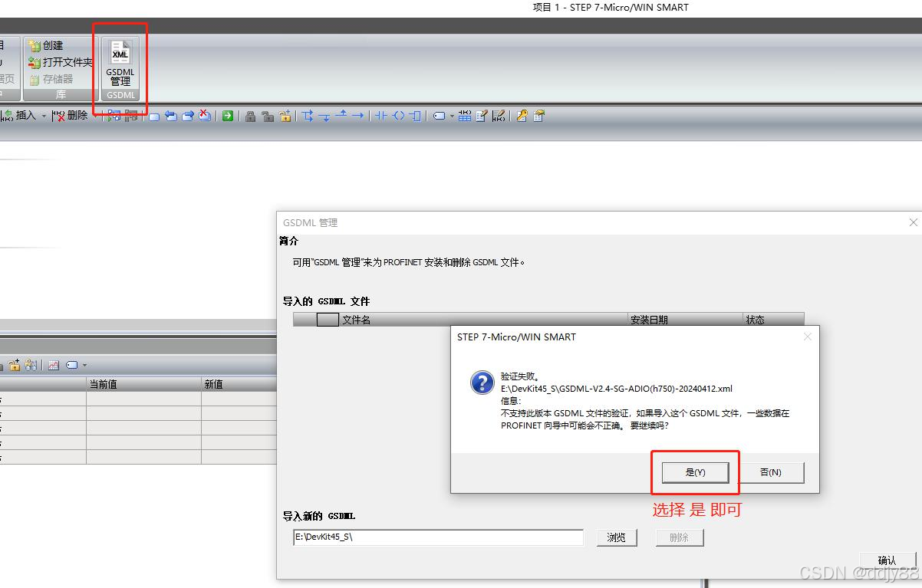
Task: Click the 打开文件夹 library option
Action: tap(61, 62)
